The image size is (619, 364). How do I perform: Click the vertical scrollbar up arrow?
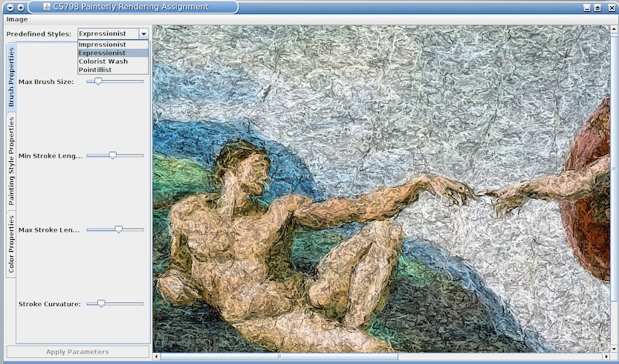coord(615,29)
